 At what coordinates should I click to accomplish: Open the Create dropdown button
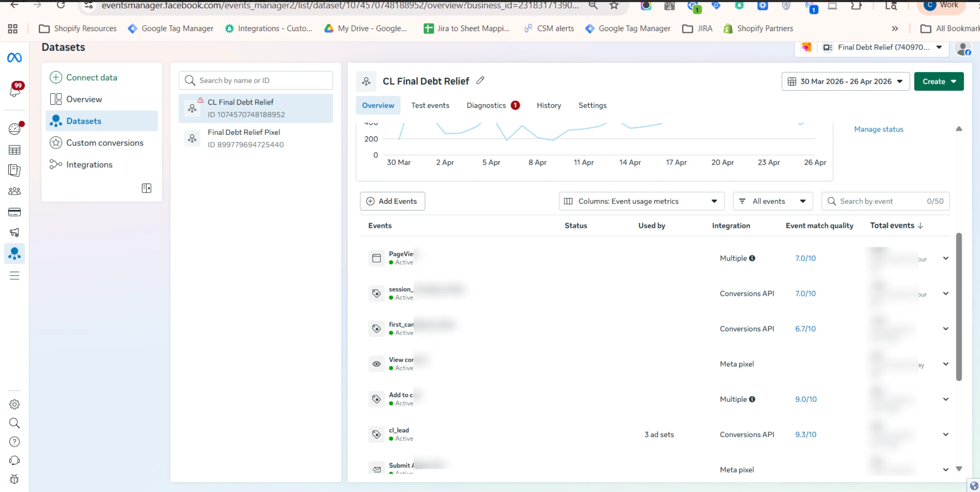(x=938, y=81)
